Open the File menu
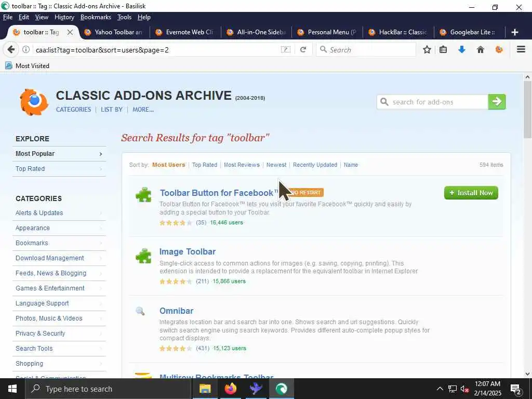Screen dimensions: 532x399 8,17
